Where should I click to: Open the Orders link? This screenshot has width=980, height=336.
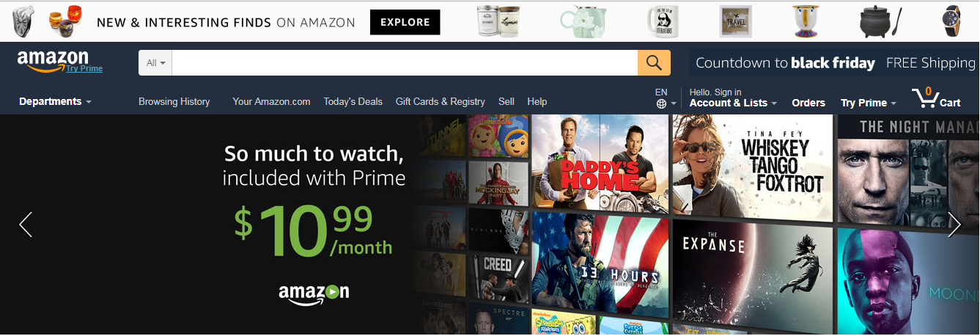[x=808, y=103]
